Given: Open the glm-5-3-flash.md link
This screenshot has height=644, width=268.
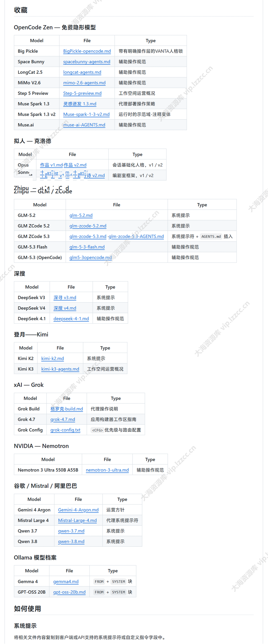Looking at the screenshot, I should (x=87, y=247).
